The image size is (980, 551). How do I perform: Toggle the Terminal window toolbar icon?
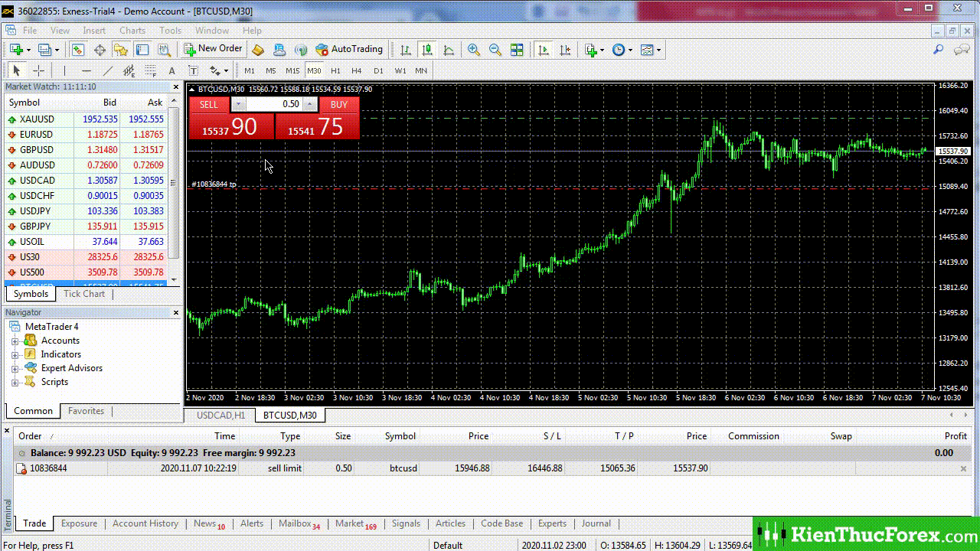click(142, 50)
